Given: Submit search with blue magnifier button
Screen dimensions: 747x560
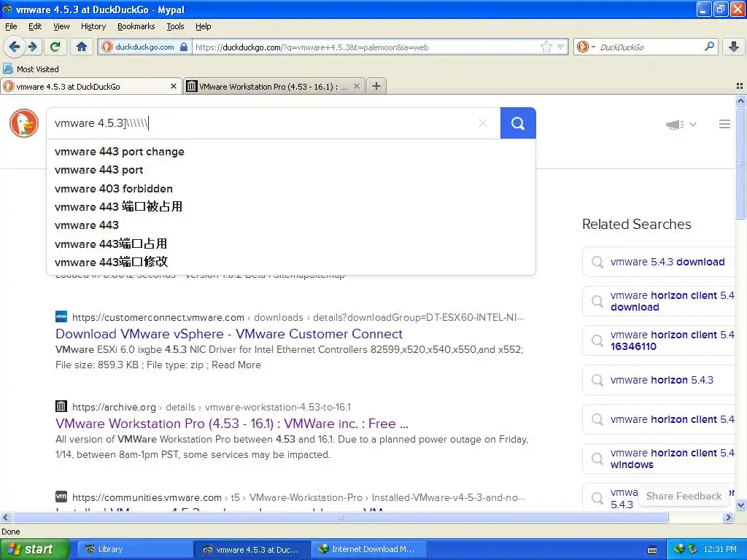Looking at the screenshot, I should tap(518, 123).
